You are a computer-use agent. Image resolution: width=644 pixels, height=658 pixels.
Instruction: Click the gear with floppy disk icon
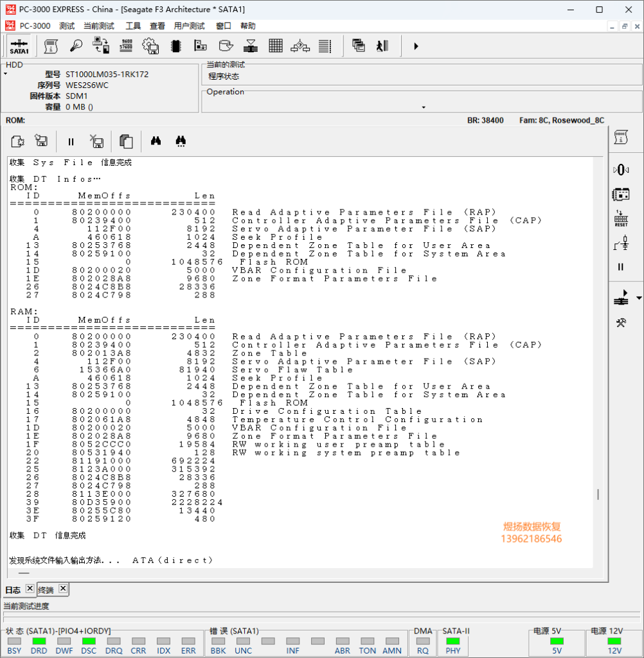[150, 46]
